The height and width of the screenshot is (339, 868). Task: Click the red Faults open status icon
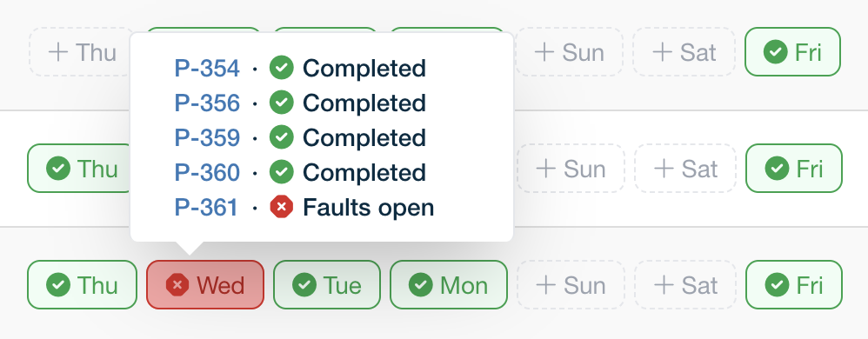pyautogui.click(x=281, y=208)
